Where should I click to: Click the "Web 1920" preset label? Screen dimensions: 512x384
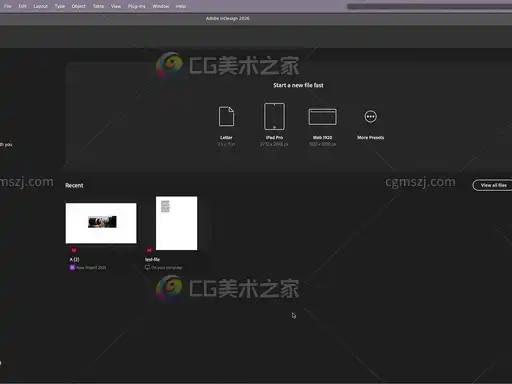point(322,138)
